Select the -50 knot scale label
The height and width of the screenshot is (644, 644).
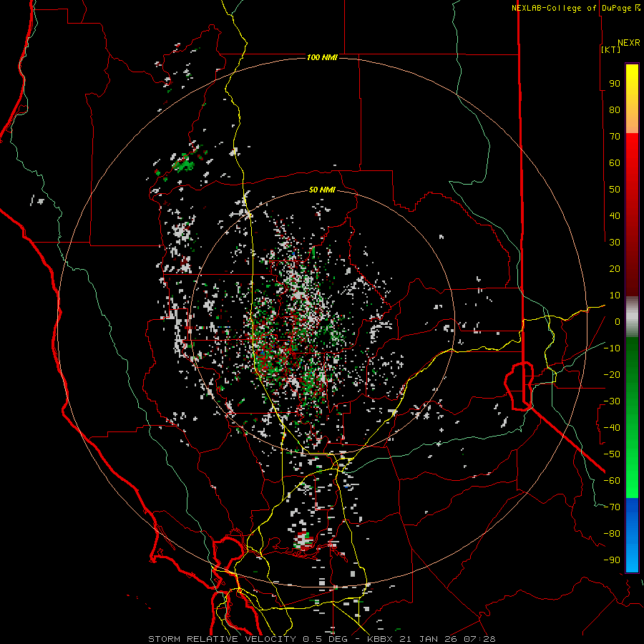pyautogui.click(x=612, y=454)
